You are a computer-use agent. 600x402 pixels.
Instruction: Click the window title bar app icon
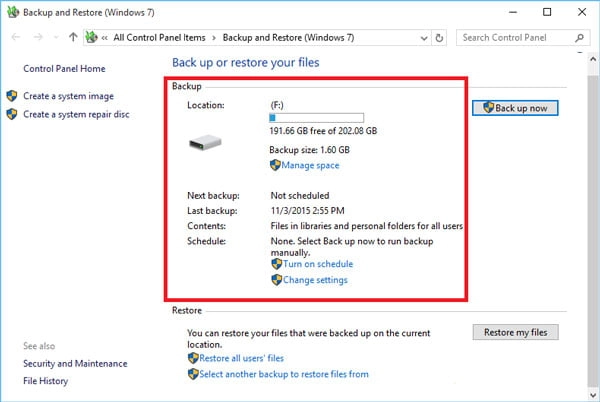(x=11, y=11)
